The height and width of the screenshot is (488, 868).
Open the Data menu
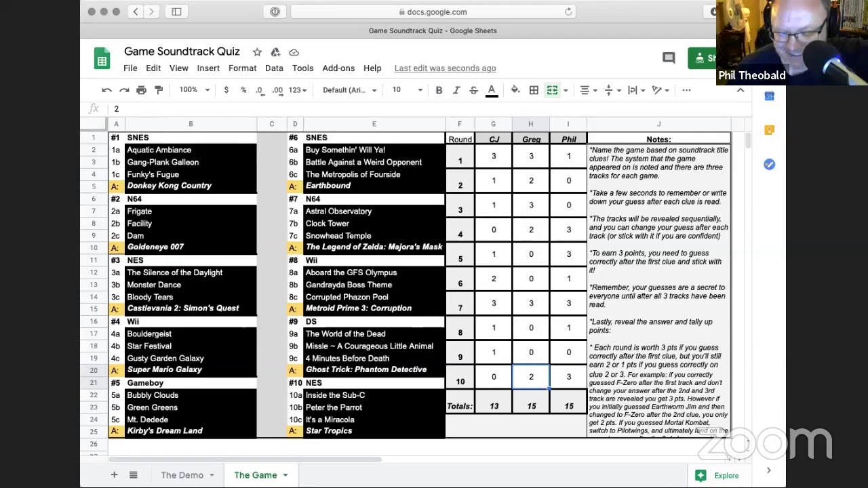click(x=274, y=68)
